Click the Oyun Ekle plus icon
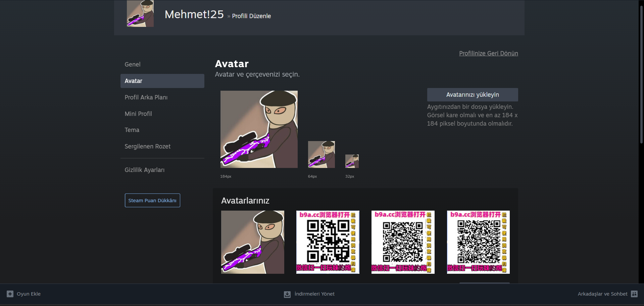The width and height of the screenshot is (644, 306). pyautogui.click(x=10, y=294)
